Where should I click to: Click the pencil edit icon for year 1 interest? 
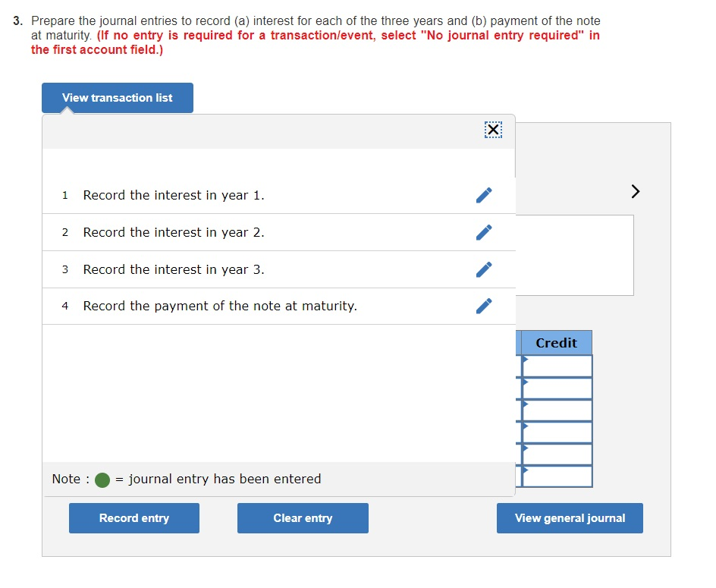click(483, 195)
